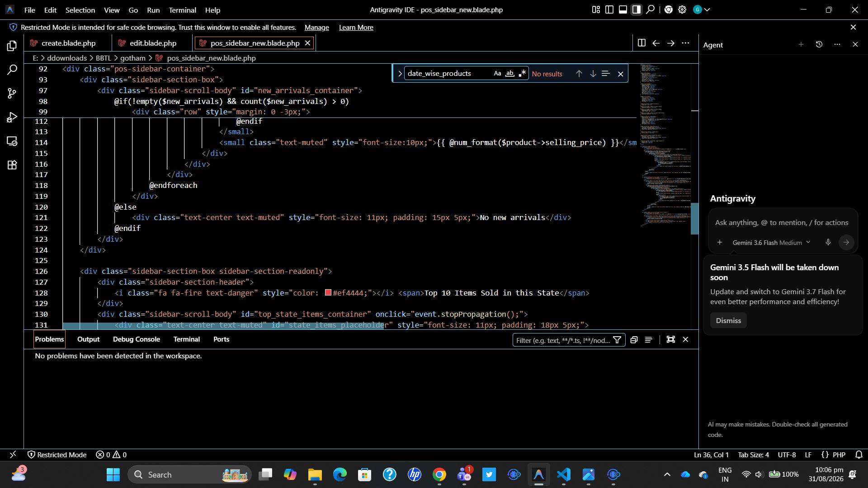
Task: Click the filter funnel icon in Problems
Action: pos(617,340)
